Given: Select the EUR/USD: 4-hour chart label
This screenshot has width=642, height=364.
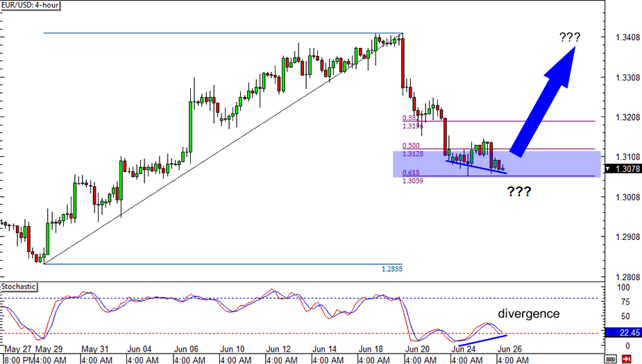Looking at the screenshot, I should point(31,6).
